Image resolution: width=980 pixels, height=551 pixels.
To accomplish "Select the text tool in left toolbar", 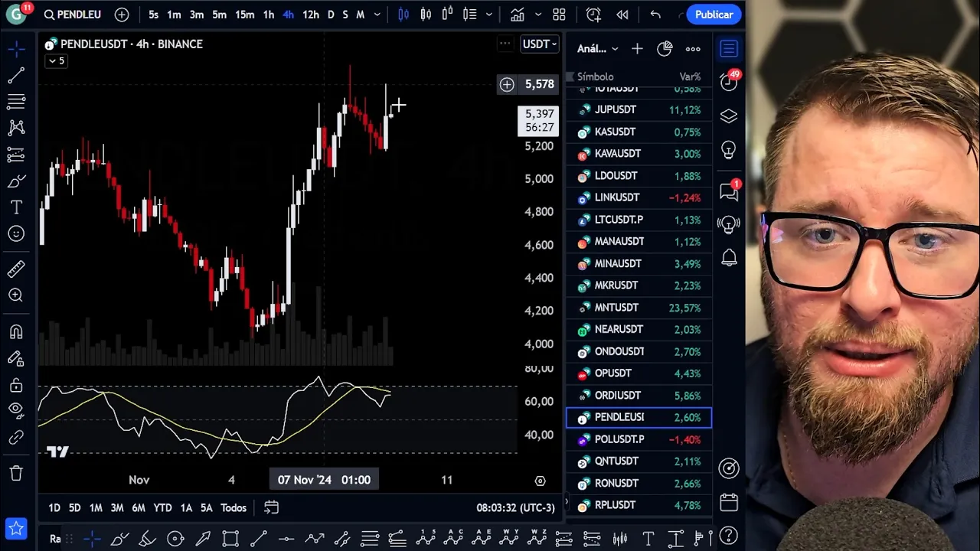I will (16, 207).
